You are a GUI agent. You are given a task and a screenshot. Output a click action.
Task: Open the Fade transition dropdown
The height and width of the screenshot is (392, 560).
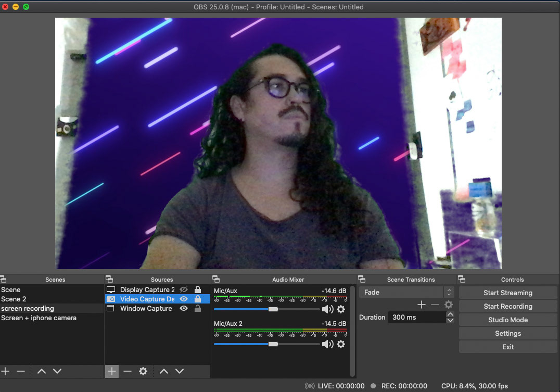[406, 292]
